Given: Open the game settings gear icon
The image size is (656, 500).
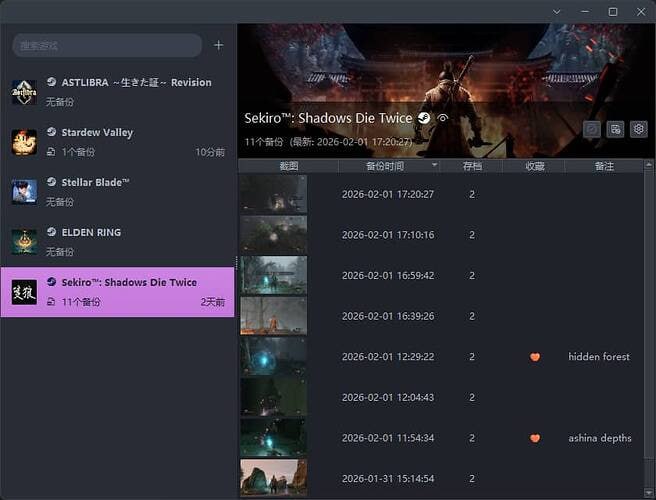Looking at the screenshot, I should pos(638,129).
